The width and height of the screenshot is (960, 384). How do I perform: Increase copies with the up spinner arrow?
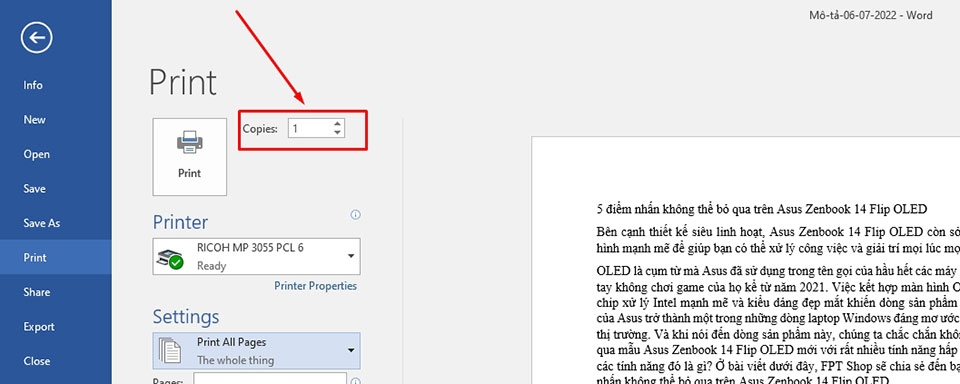click(x=337, y=124)
